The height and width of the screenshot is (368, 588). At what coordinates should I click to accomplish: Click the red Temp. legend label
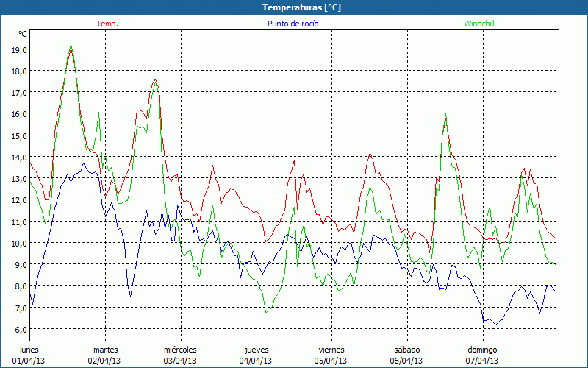[x=107, y=24]
